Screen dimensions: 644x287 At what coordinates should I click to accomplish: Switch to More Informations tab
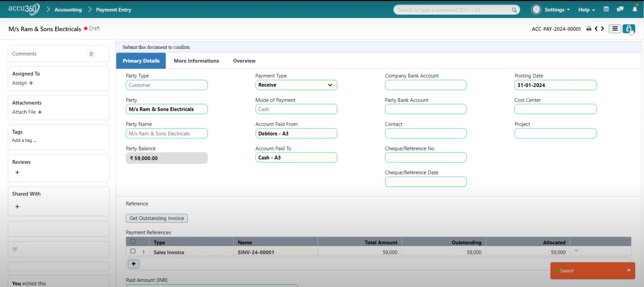tap(196, 61)
